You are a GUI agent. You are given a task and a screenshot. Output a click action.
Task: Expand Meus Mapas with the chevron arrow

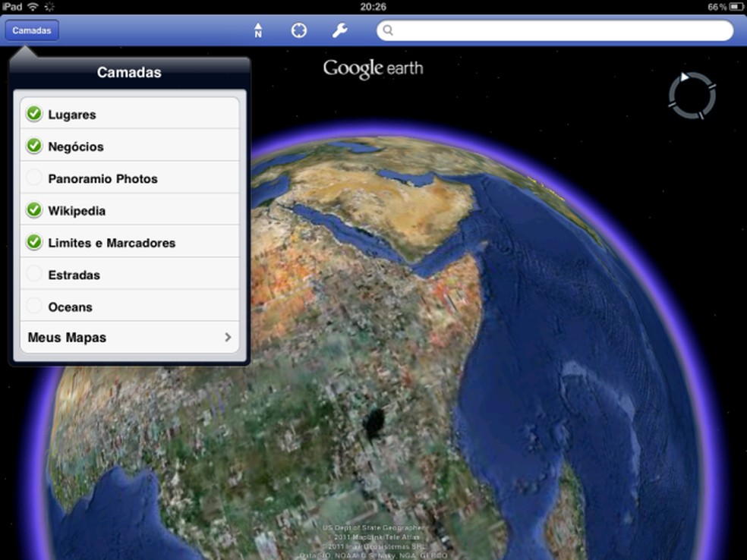click(x=228, y=337)
